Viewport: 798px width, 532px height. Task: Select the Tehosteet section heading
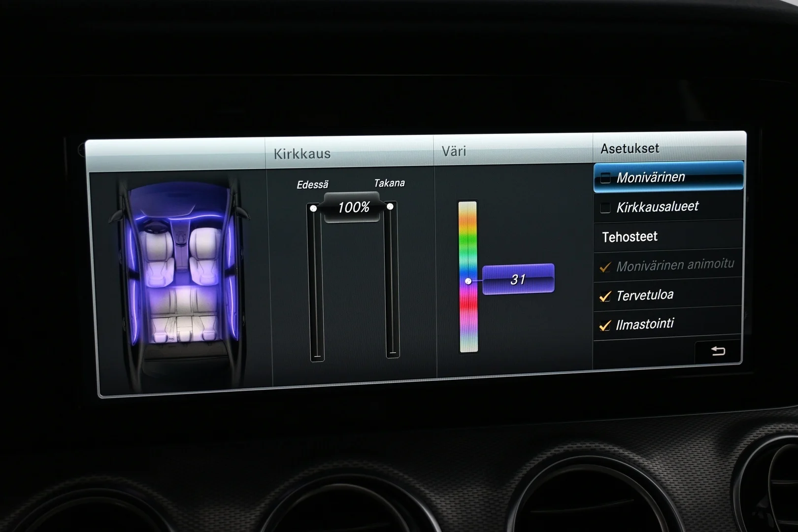coord(630,237)
